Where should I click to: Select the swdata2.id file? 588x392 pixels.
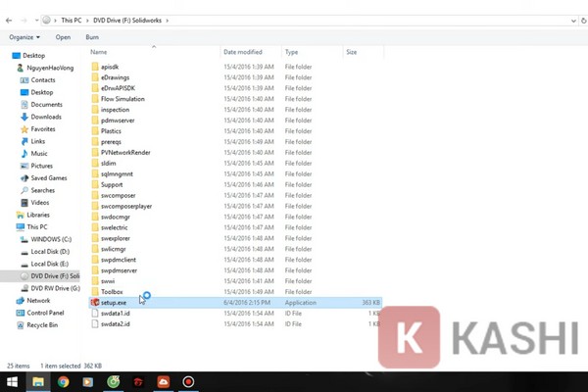pyautogui.click(x=115, y=323)
